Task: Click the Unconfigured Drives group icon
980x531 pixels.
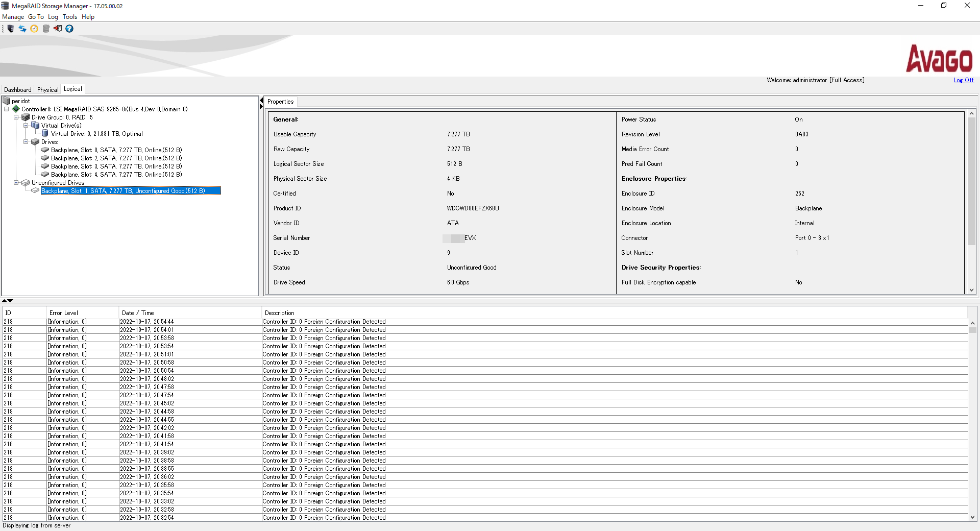Action: pyautogui.click(x=26, y=182)
